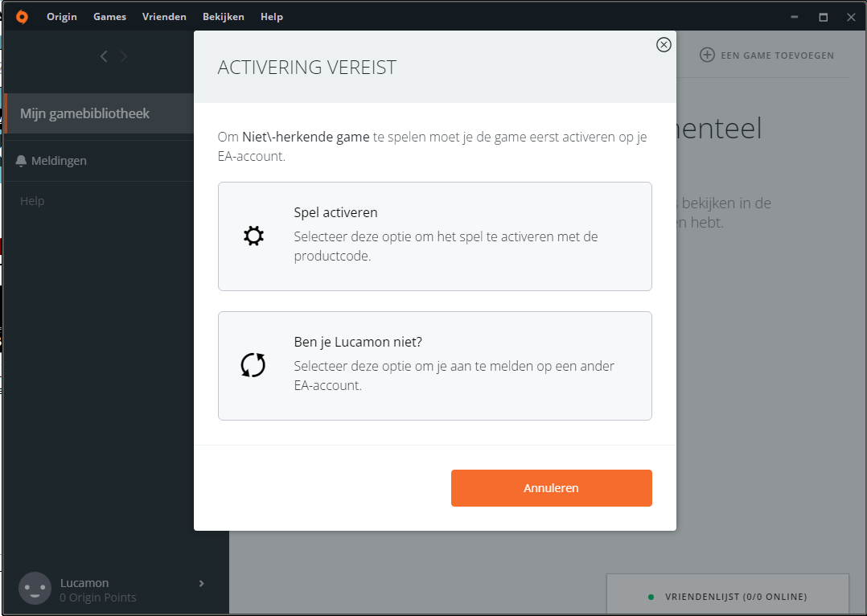
Task: Go forward with the right arrow
Action: point(124,56)
